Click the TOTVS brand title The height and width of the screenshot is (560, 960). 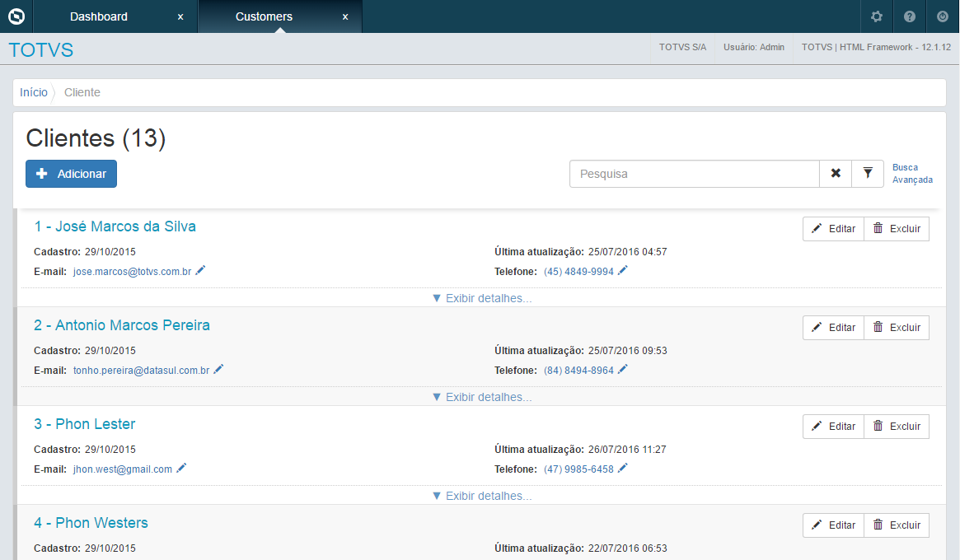(x=41, y=49)
